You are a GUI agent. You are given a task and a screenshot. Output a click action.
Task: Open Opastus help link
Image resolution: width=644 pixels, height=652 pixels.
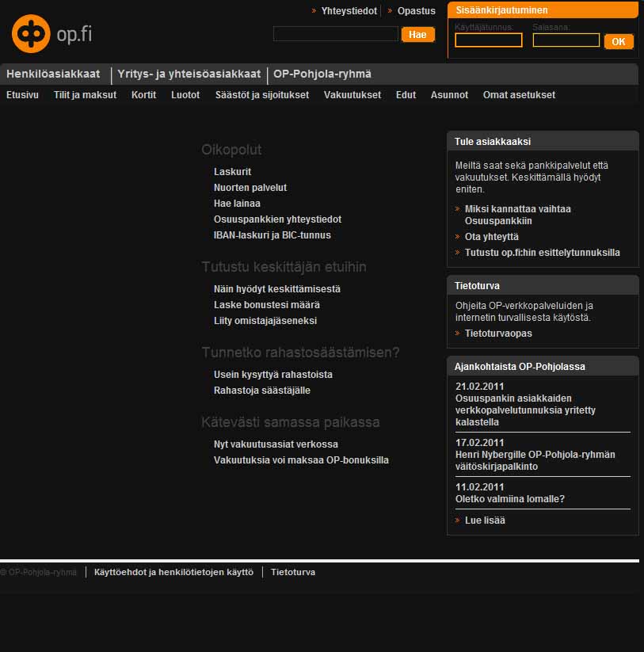[x=416, y=11]
